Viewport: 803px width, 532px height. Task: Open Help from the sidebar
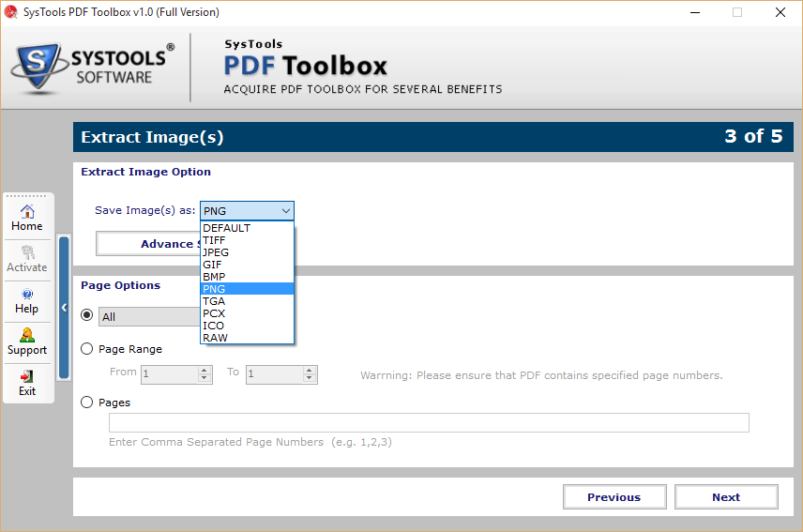[27, 300]
